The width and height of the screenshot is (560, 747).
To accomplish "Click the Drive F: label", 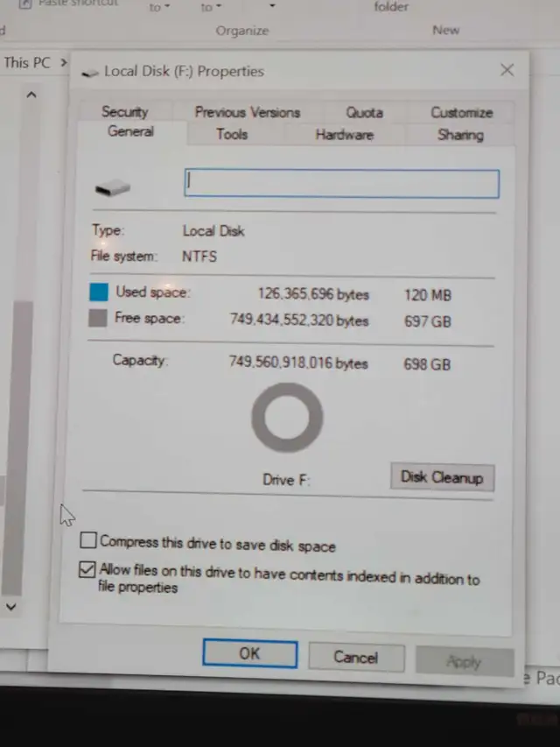I will tap(286, 479).
